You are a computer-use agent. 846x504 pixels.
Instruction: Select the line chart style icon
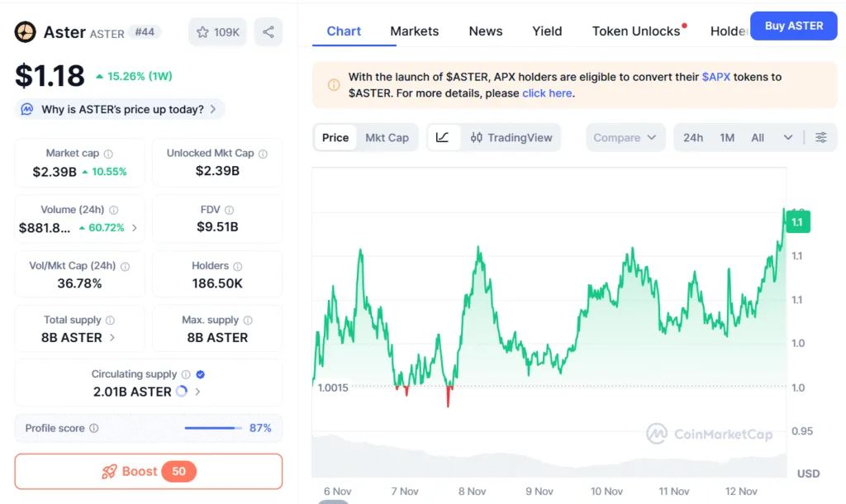point(444,137)
